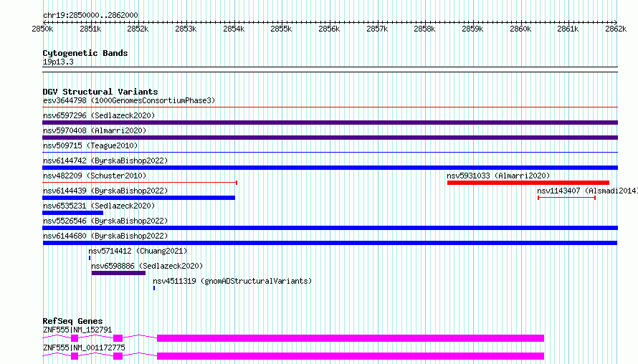Click the 2859k ruler tick label

click(473, 29)
